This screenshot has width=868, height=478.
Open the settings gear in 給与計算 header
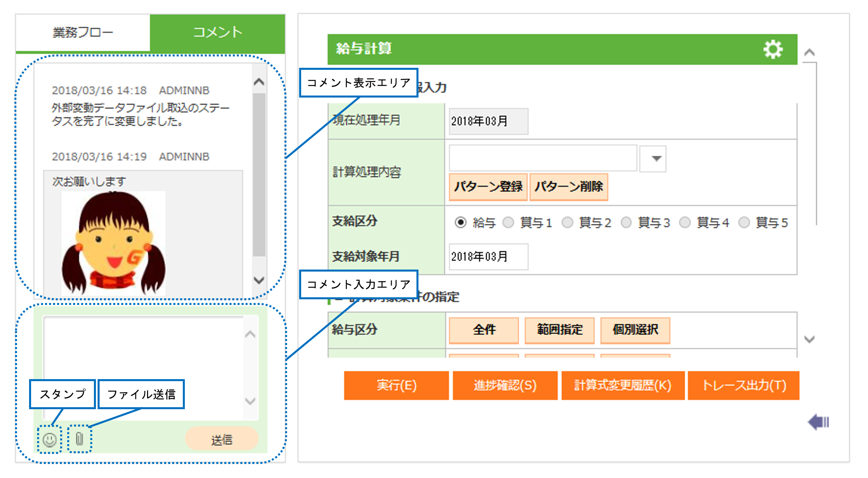pos(773,49)
